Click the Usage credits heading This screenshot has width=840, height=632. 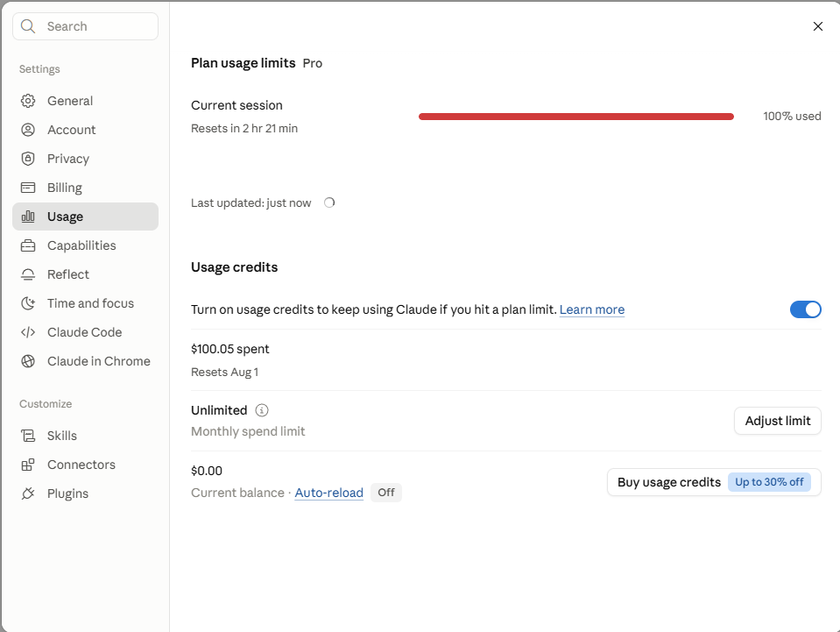(234, 267)
